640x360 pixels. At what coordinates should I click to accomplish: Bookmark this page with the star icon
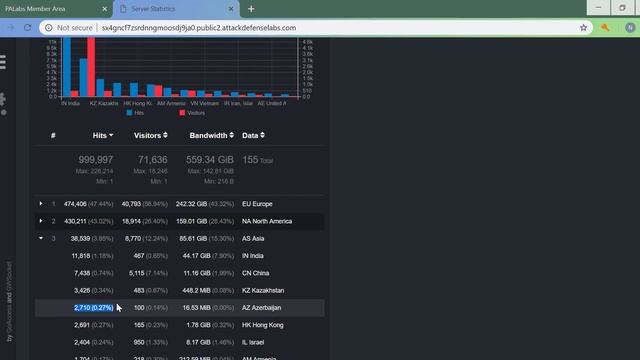click(x=583, y=28)
